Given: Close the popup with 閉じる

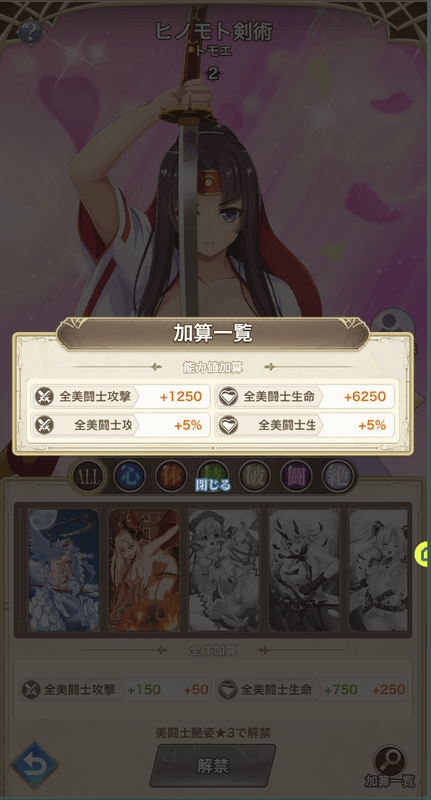Looking at the screenshot, I should (213, 485).
